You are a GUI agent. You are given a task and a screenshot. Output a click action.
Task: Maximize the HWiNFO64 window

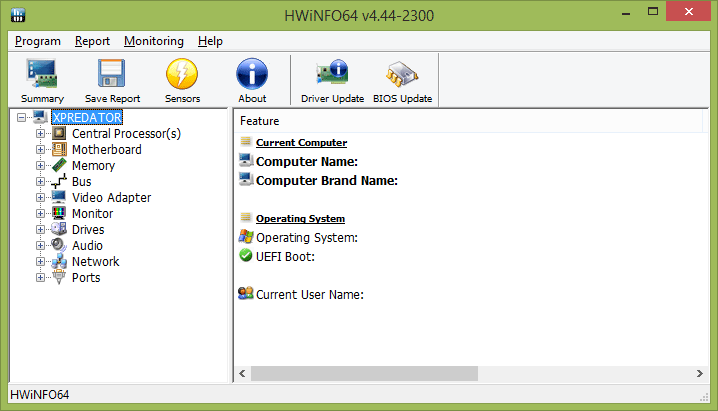click(653, 11)
